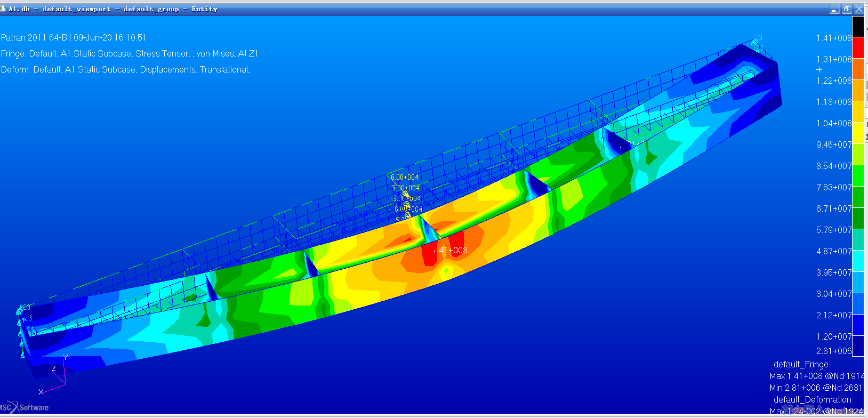Click the Z axis label of the triad
Screen dimensions: 868x418
pyautogui.click(x=54, y=368)
